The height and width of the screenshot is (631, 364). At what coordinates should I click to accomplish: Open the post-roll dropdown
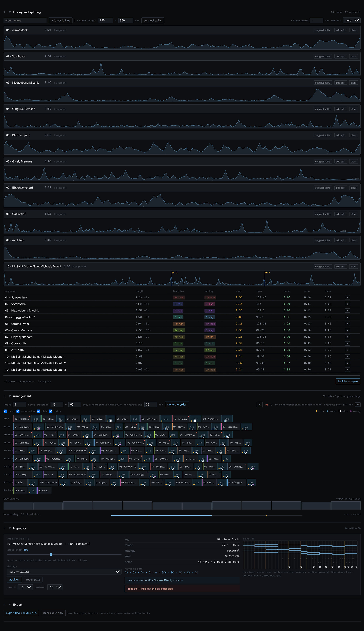55,587
